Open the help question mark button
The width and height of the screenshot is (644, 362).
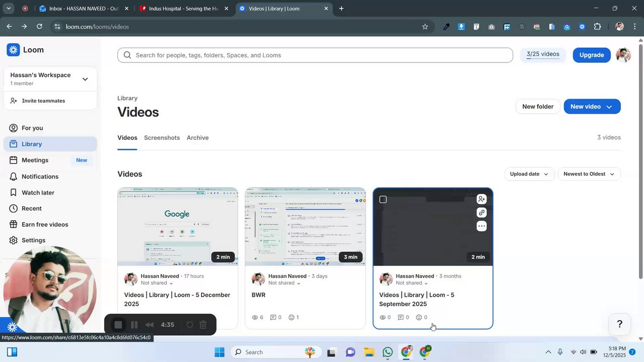(620, 324)
